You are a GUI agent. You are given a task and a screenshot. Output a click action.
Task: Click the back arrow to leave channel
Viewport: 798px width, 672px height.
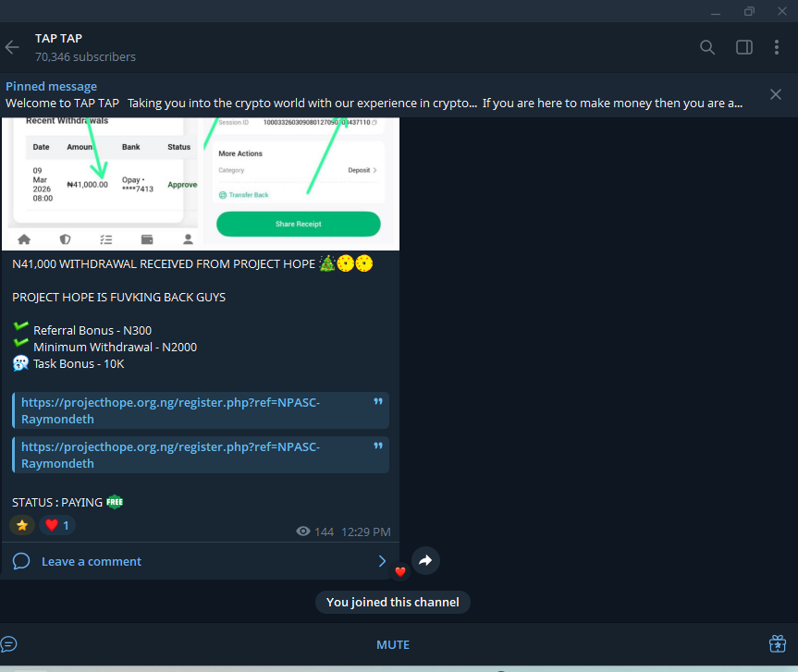(x=12, y=47)
